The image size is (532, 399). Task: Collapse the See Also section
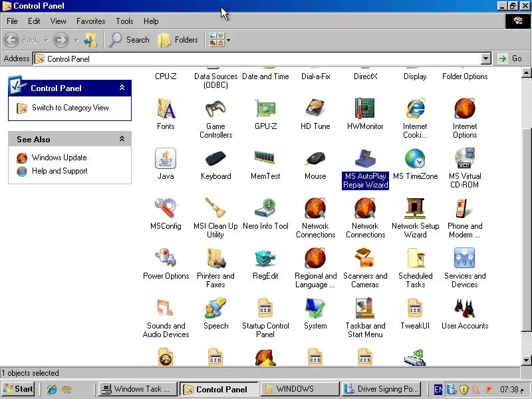[x=122, y=139]
